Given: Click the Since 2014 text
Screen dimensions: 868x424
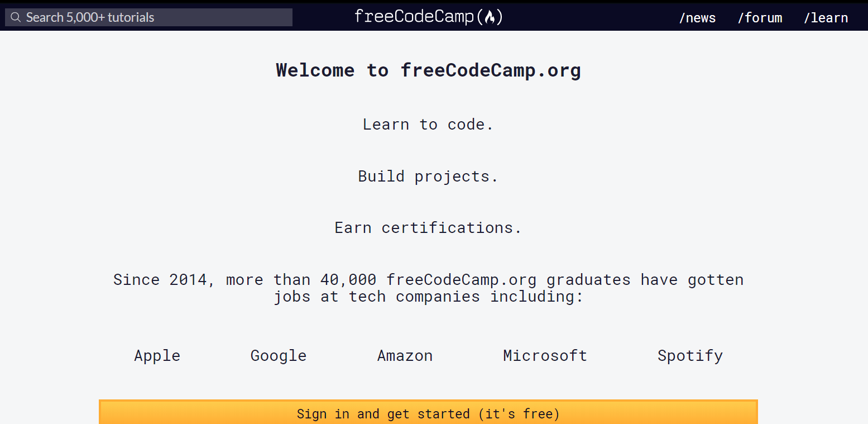Looking at the screenshot, I should click(x=160, y=280).
